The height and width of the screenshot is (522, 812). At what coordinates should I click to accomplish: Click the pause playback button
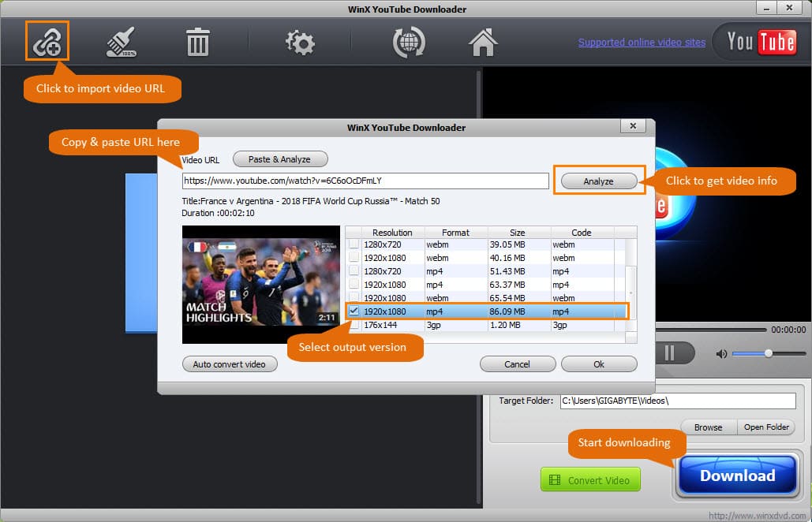pos(669,353)
